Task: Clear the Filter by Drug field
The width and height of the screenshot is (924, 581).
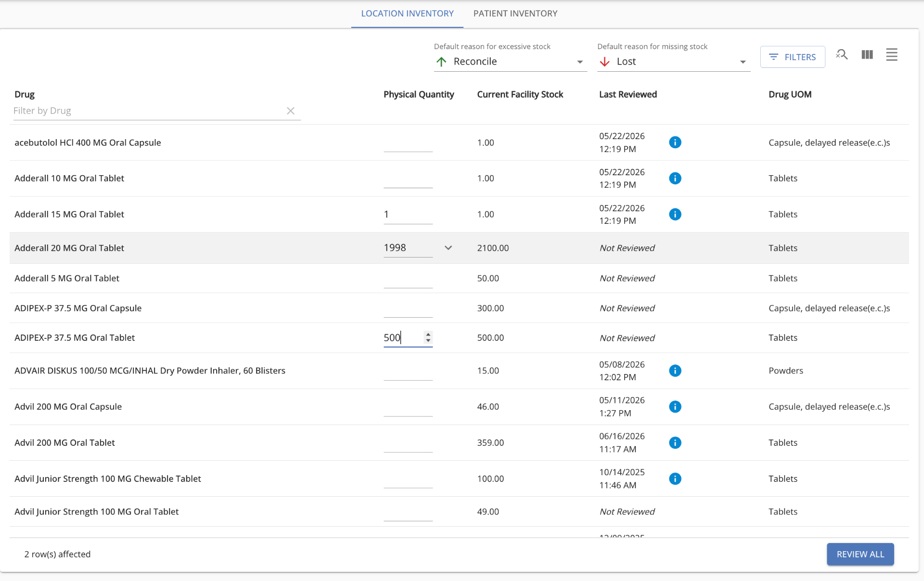Action: [x=291, y=111]
